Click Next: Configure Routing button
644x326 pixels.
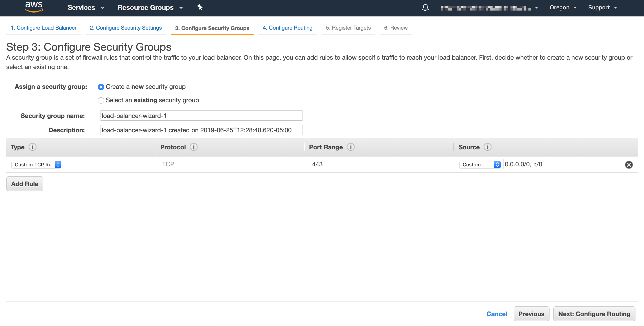[594, 314]
